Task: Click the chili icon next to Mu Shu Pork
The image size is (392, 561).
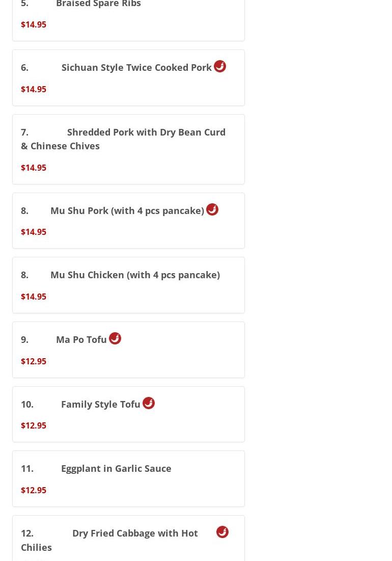Action: pyautogui.click(x=212, y=209)
